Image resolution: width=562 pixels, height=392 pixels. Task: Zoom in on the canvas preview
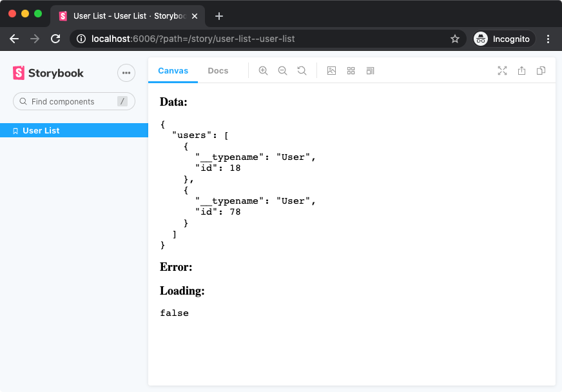[x=263, y=71]
